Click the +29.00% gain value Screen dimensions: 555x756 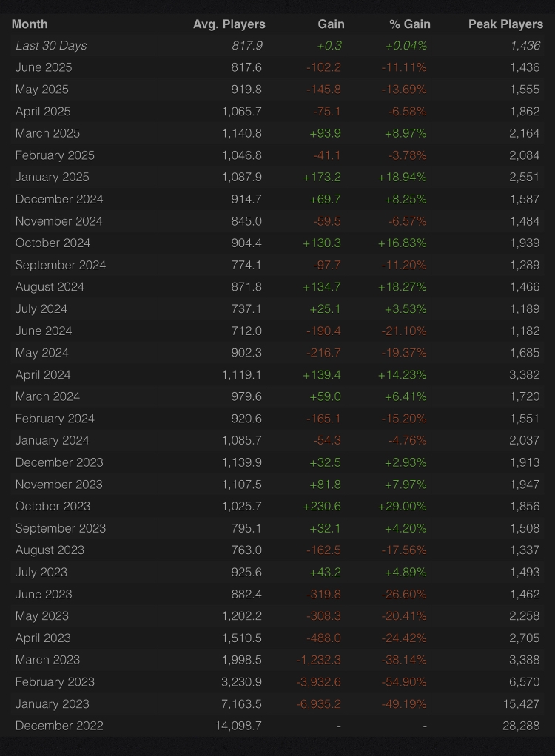tap(402, 506)
